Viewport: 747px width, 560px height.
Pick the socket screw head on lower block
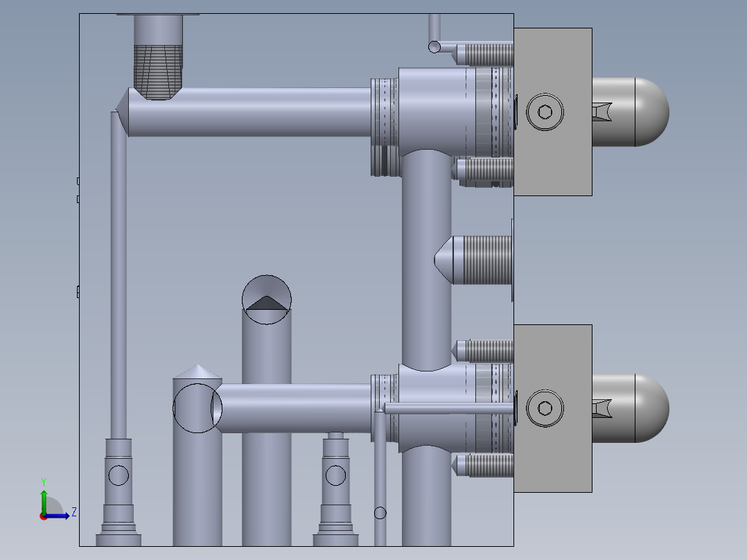pos(545,408)
